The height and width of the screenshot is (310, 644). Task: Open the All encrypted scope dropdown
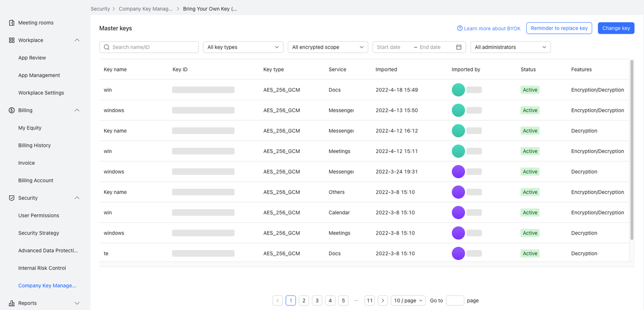[328, 46]
